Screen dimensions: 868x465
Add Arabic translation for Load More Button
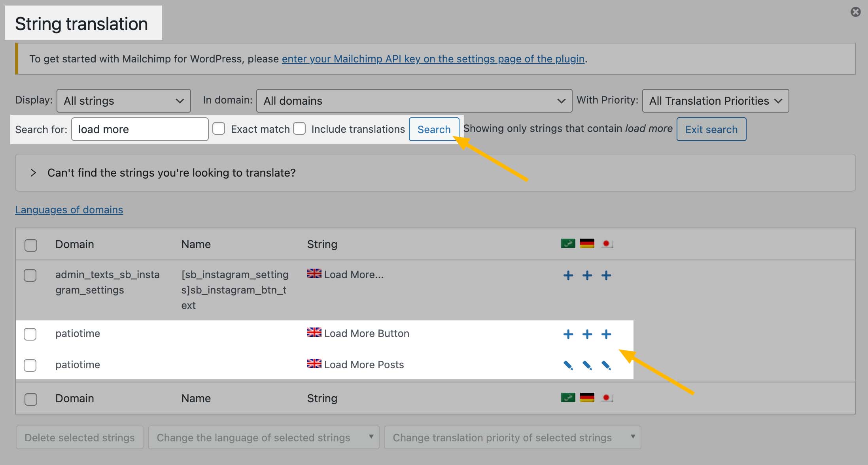tap(568, 334)
